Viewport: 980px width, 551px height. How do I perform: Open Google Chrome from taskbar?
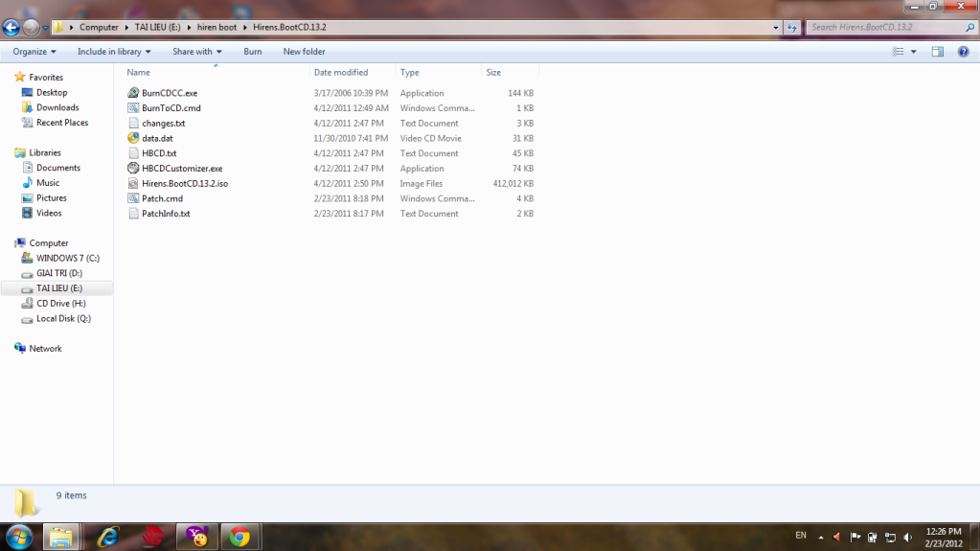point(239,537)
